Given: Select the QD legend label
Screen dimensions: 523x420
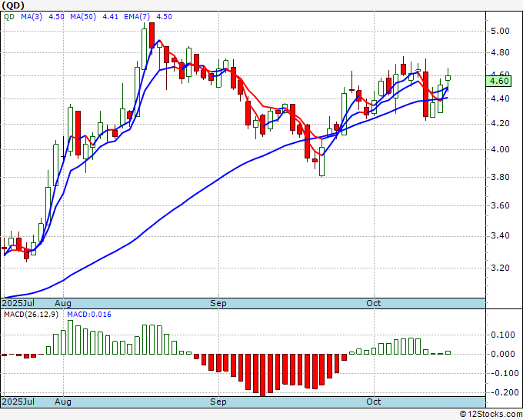Looking at the screenshot, I should pyautogui.click(x=9, y=17).
